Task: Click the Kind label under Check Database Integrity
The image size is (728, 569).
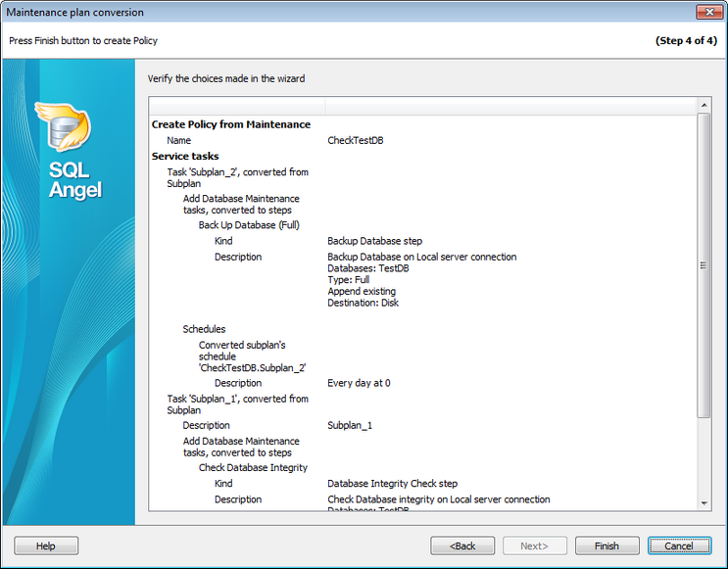Action: pos(223,484)
